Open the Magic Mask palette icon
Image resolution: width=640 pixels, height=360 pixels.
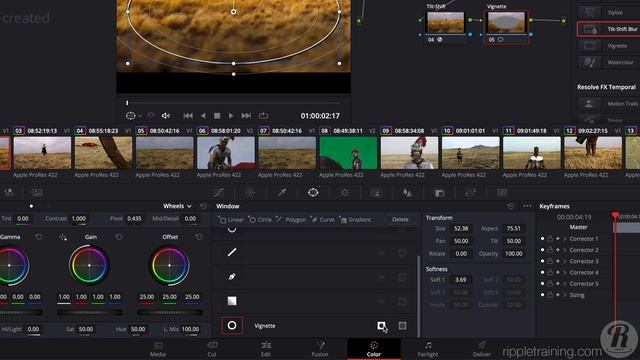click(376, 192)
